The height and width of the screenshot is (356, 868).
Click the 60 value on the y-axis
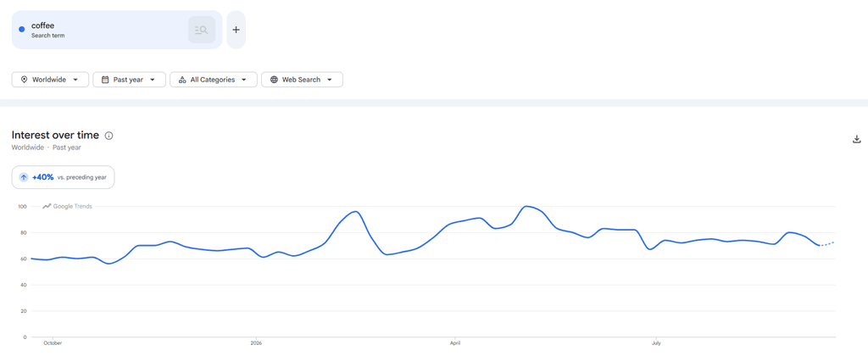tap(23, 259)
